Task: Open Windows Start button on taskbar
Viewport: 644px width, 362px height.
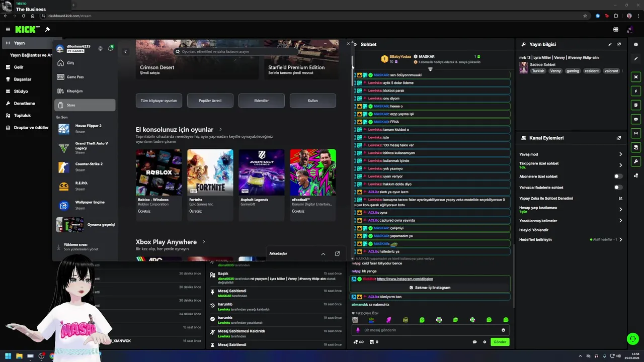Action: (x=8, y=356)
